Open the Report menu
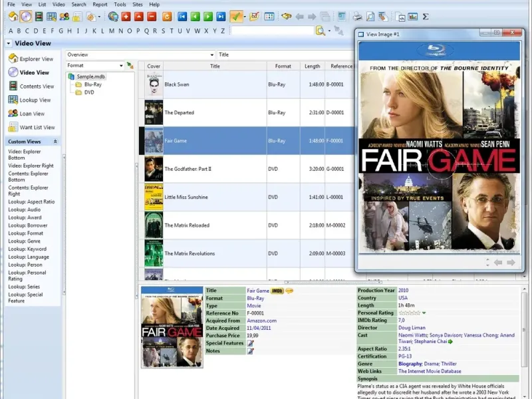This screenshot has height=399, width=532. tap(100, 5)
